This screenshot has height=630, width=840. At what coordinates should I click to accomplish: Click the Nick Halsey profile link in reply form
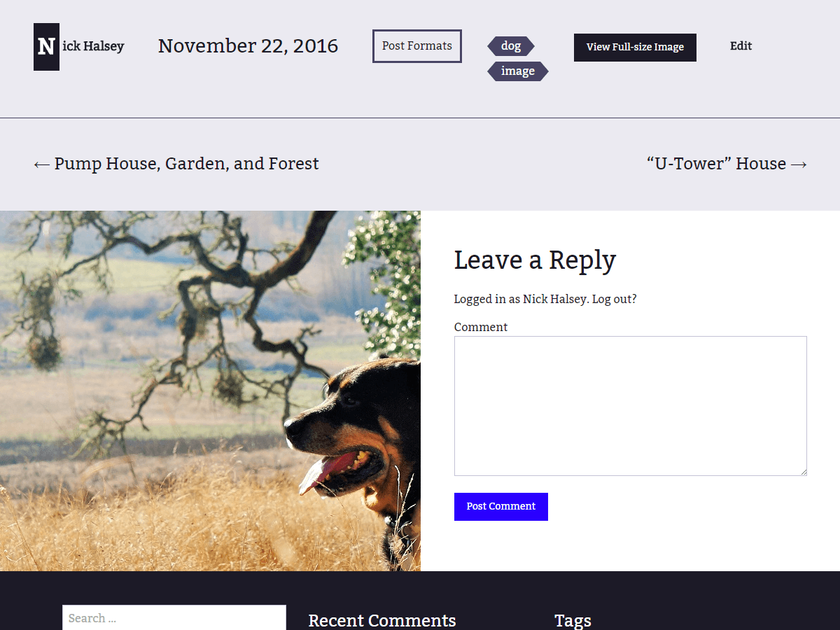[555, 299]
